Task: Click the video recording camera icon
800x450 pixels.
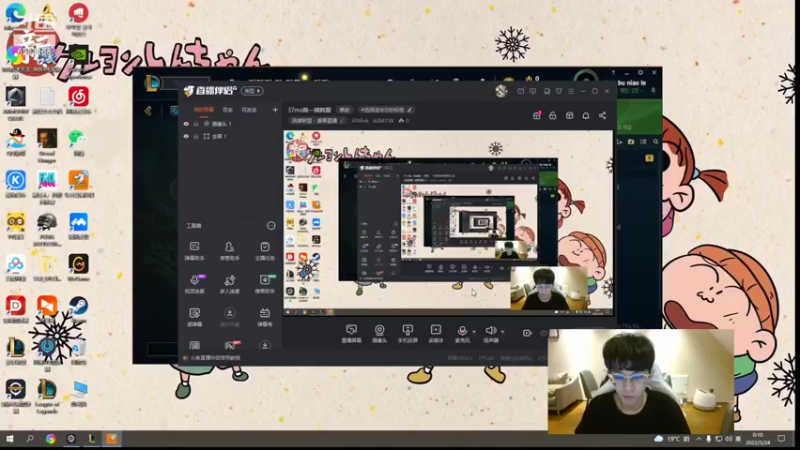Action: point(527,333)
